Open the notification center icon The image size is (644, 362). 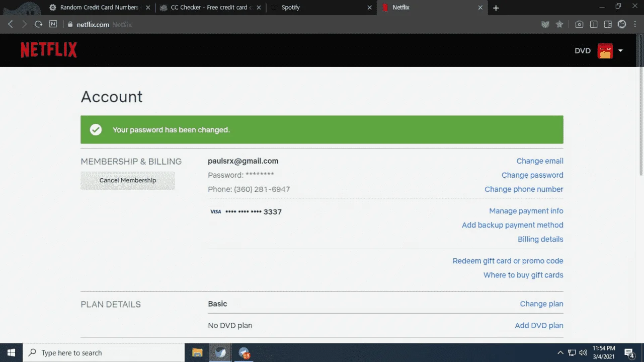point(629,353)
